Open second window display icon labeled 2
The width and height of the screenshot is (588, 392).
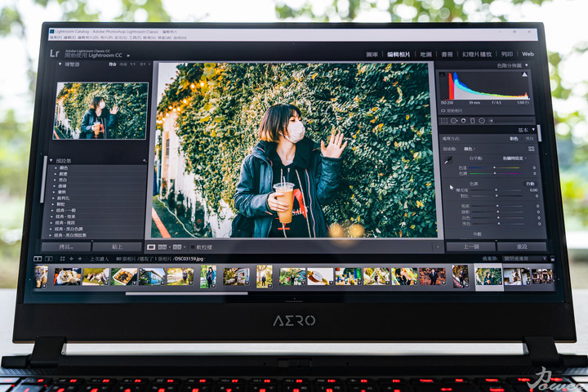click(x=49, y=259)
